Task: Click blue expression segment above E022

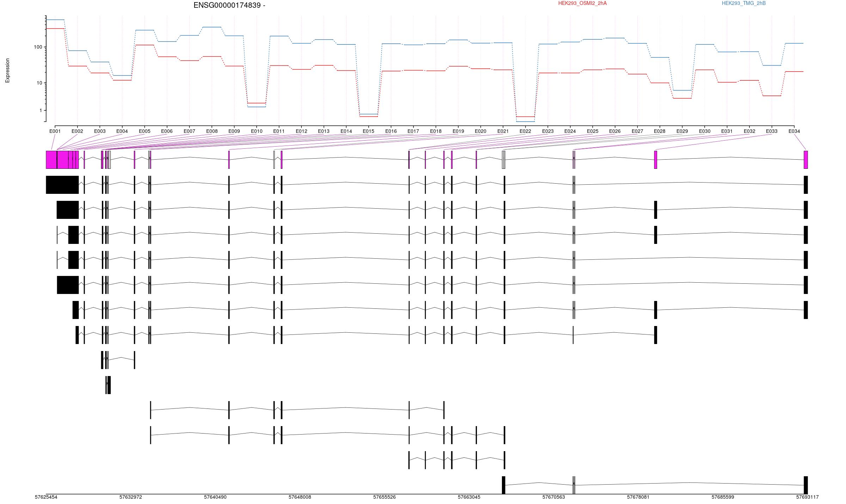Action: pyautogui.click(x=525, y=122)
